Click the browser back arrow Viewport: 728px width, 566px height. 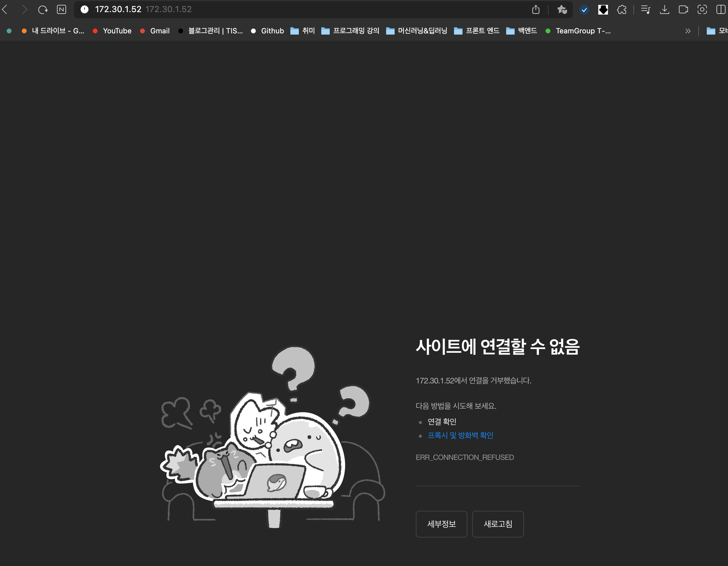5,9
